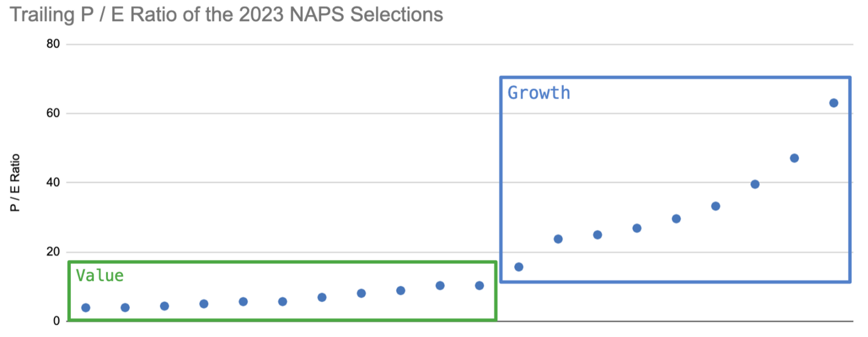Click the 20 y-axis tick label
The width and height of the screenshot is (868, 337).
click(x=53, y=252)
